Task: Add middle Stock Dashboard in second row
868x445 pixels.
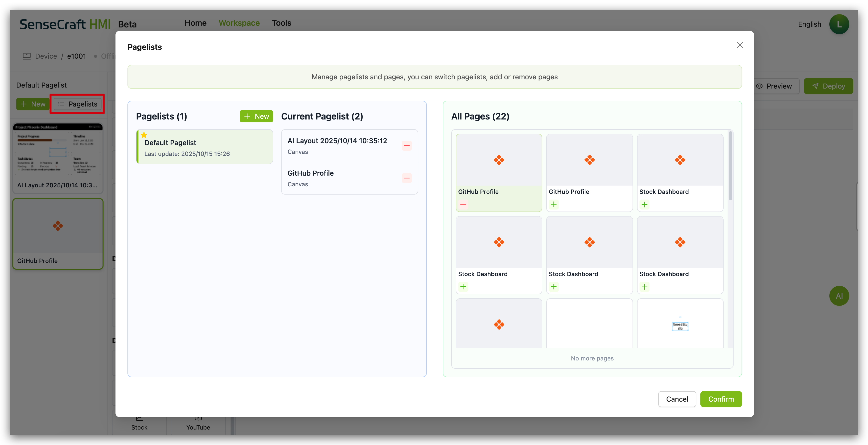Action: tap(554, 287)
